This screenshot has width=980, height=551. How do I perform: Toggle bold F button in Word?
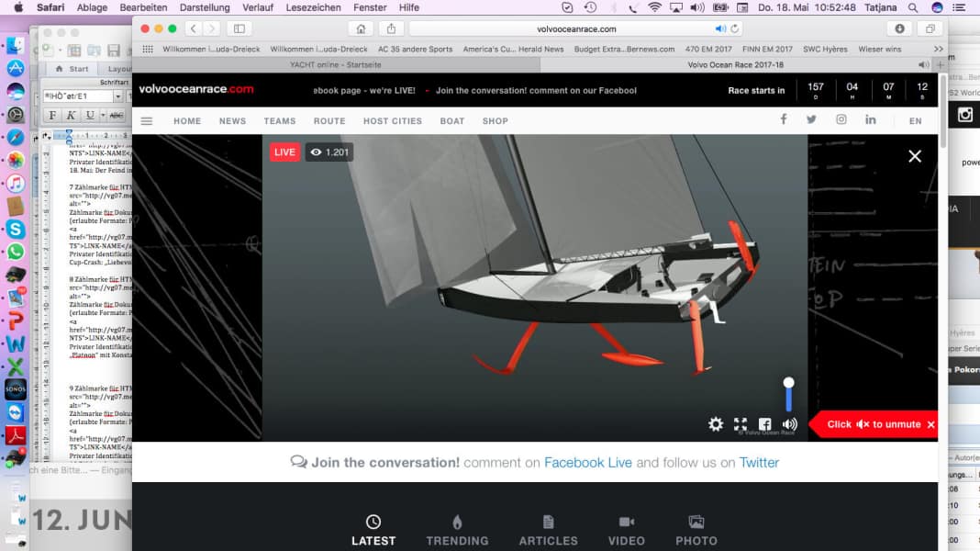[x=52, y=115]
